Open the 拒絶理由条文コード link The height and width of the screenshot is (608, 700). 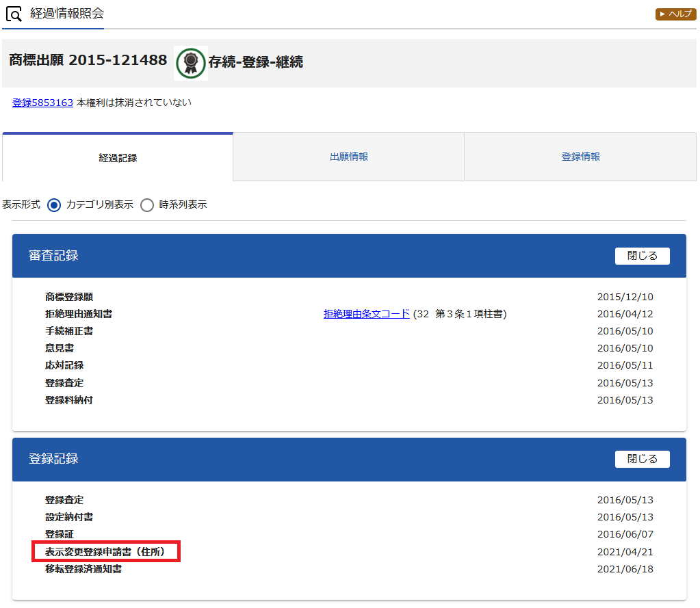pyautogui.click(x=367, y=314)
